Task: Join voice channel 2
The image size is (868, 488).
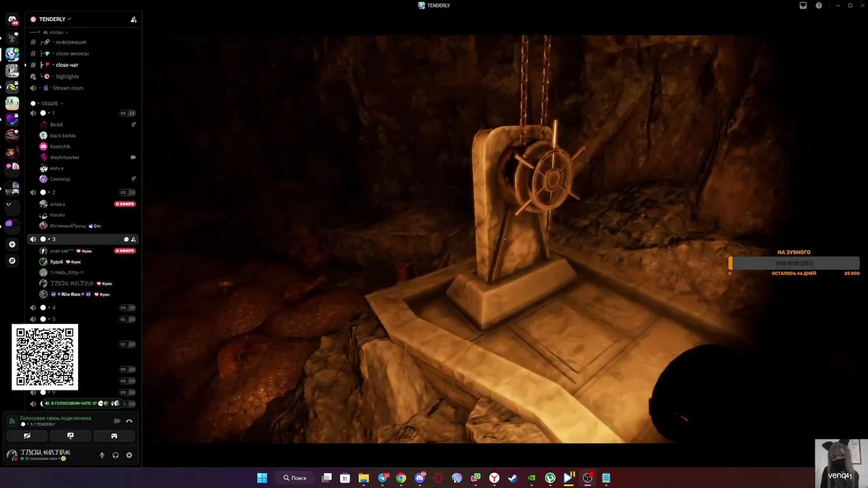Action: click(83, 192)
